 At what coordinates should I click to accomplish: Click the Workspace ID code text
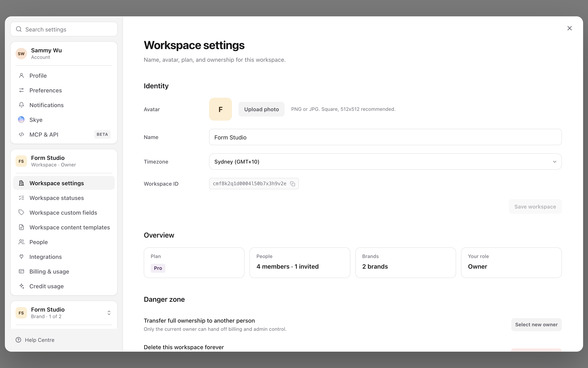[x=249, y=184]
